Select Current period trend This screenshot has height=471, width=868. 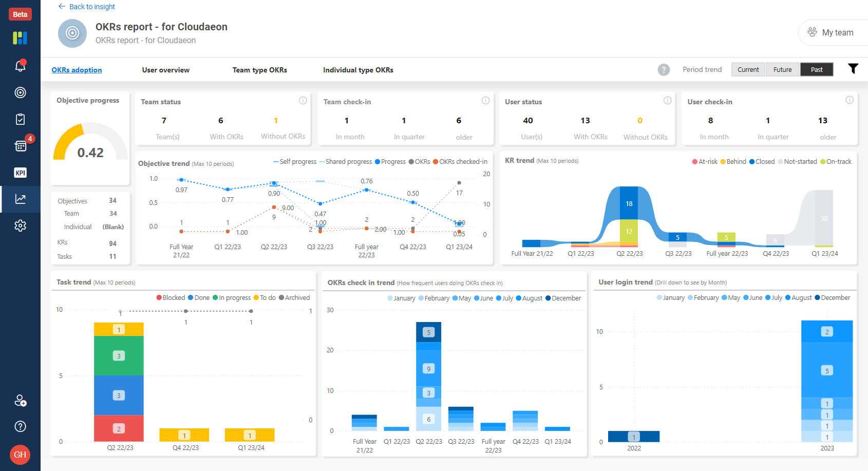point(748,69)
